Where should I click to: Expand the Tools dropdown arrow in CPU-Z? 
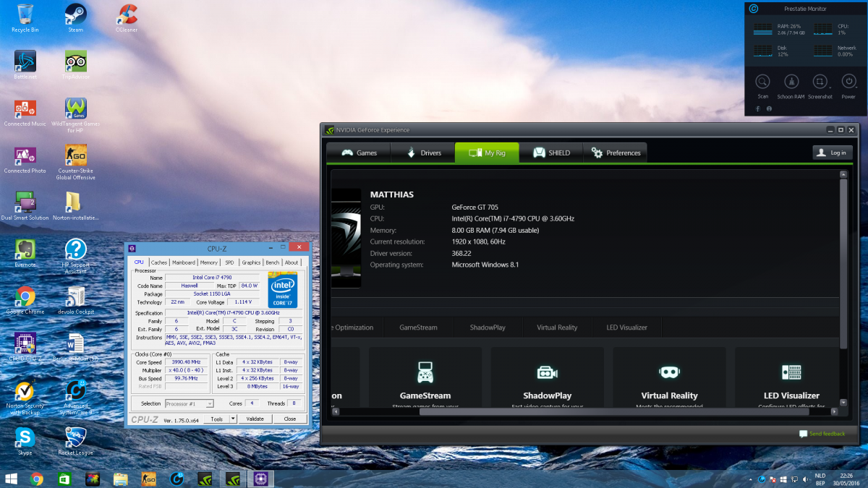click(233, 419)
